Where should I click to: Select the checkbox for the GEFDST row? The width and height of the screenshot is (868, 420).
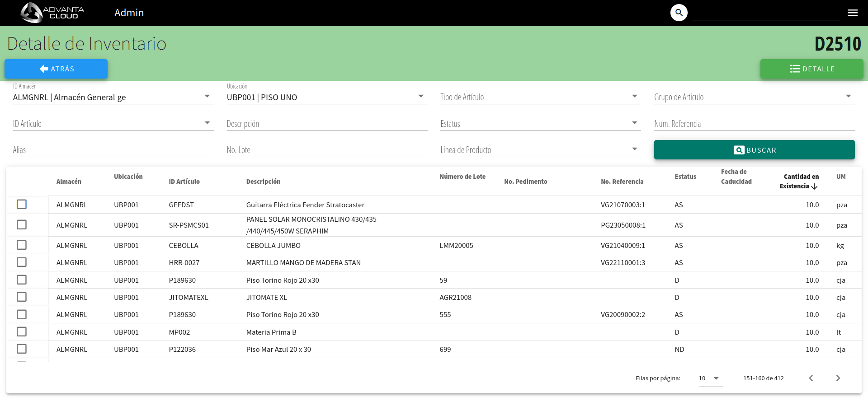22,204
